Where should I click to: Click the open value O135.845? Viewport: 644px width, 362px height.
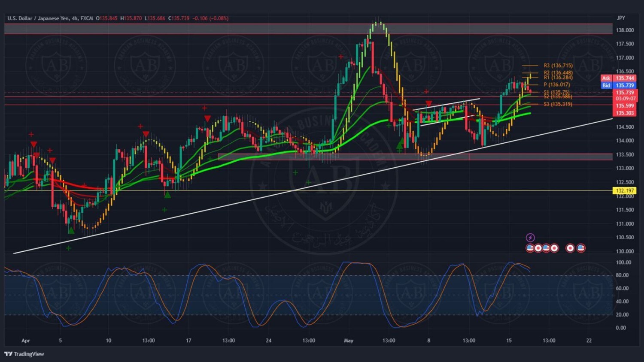point(106,18)
